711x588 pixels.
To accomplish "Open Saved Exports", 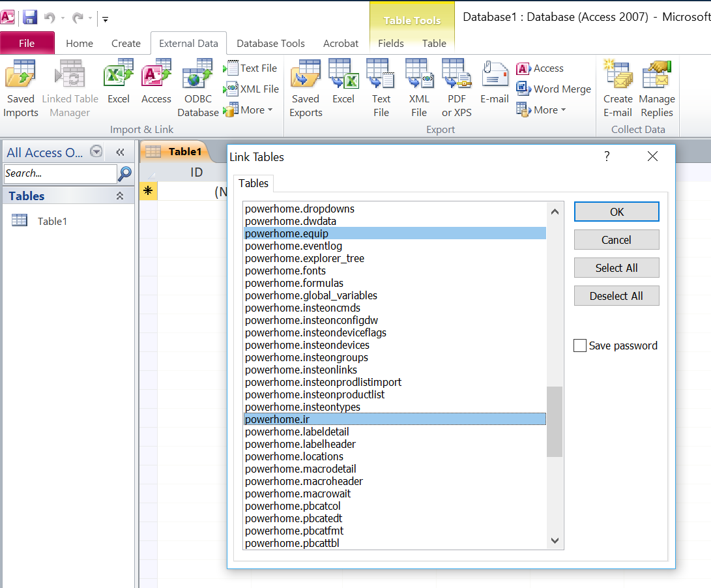I will 306,89.
